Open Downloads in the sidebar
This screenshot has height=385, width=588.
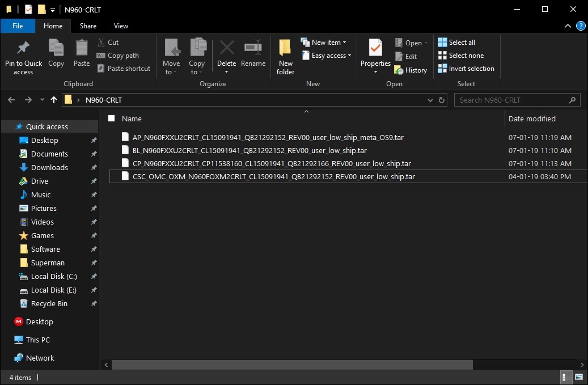click(49, 168)
